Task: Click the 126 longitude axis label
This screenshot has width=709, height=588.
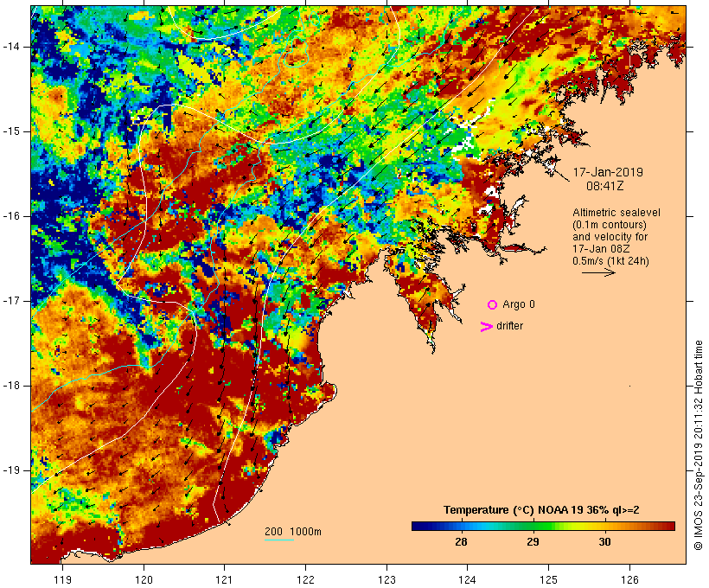Action: pos(629,579)
